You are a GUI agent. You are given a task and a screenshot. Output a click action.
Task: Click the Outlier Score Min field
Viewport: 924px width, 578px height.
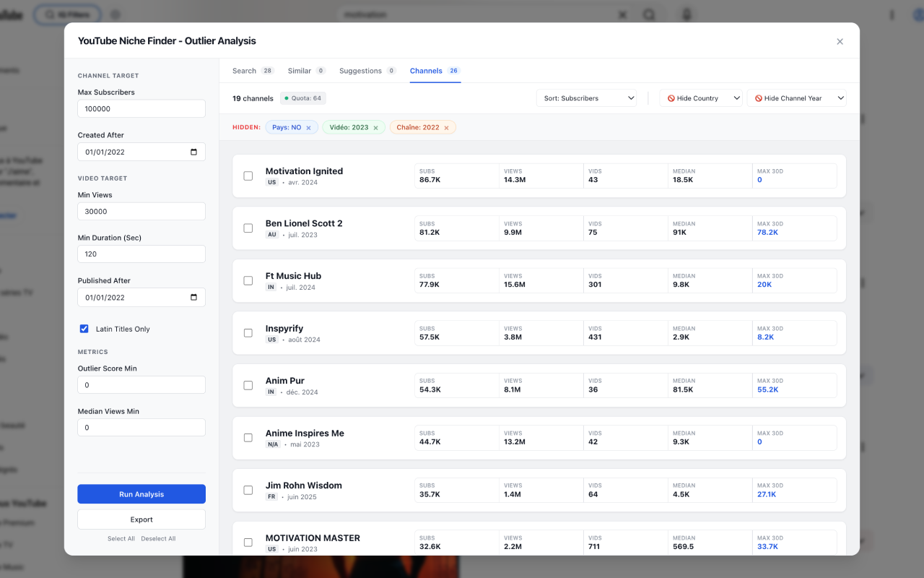(141, 385)
